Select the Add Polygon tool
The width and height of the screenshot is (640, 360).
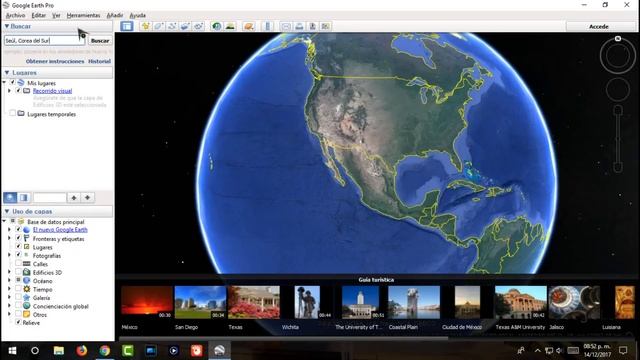click(x=158, y=26)
